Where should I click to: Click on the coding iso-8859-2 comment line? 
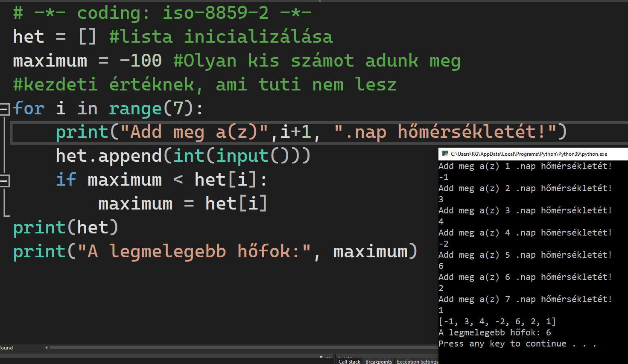162,13
